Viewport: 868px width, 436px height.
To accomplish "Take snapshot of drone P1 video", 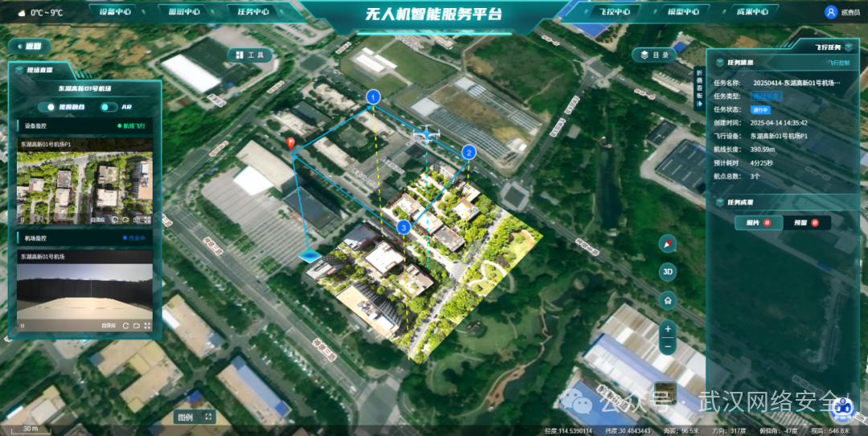I will tap(137, 220).
